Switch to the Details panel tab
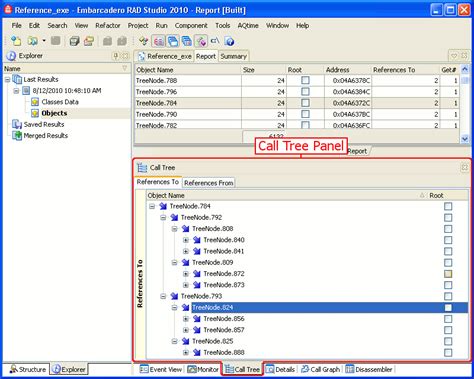This screenshot has height=379, width=474. coord(281,369)
